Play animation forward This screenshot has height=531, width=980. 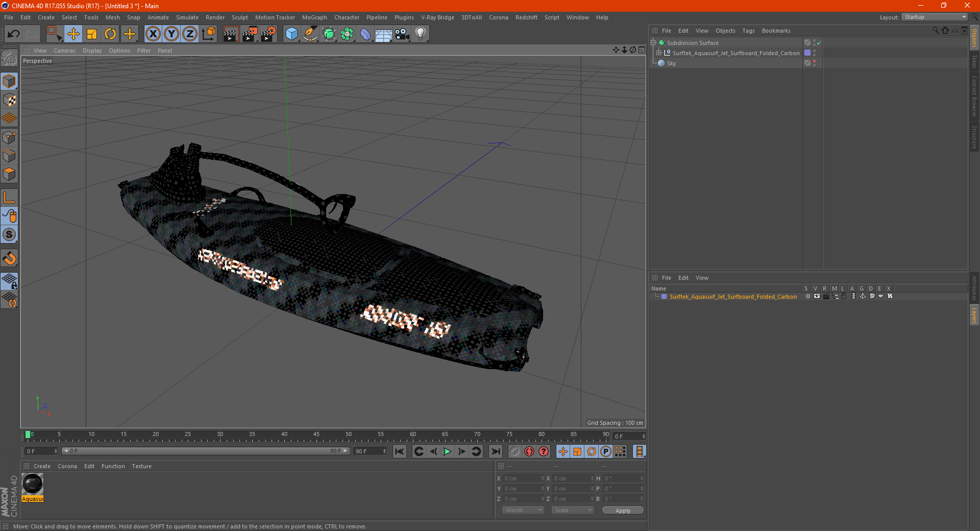(447, 451)
